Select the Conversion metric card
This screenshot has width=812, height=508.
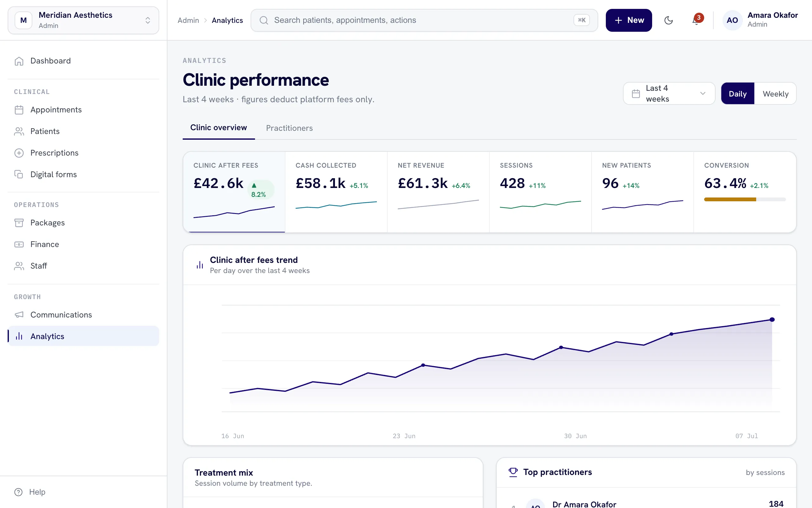pos(745,192)
